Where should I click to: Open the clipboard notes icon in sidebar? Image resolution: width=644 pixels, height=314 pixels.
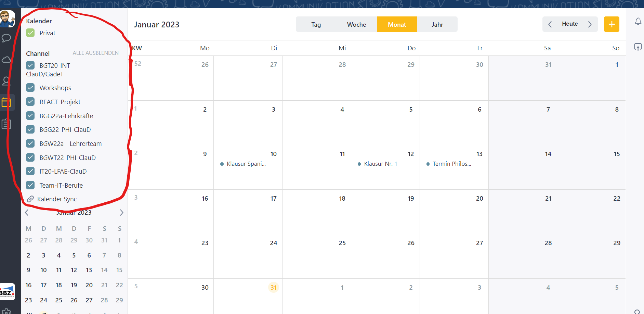(6, 124)
